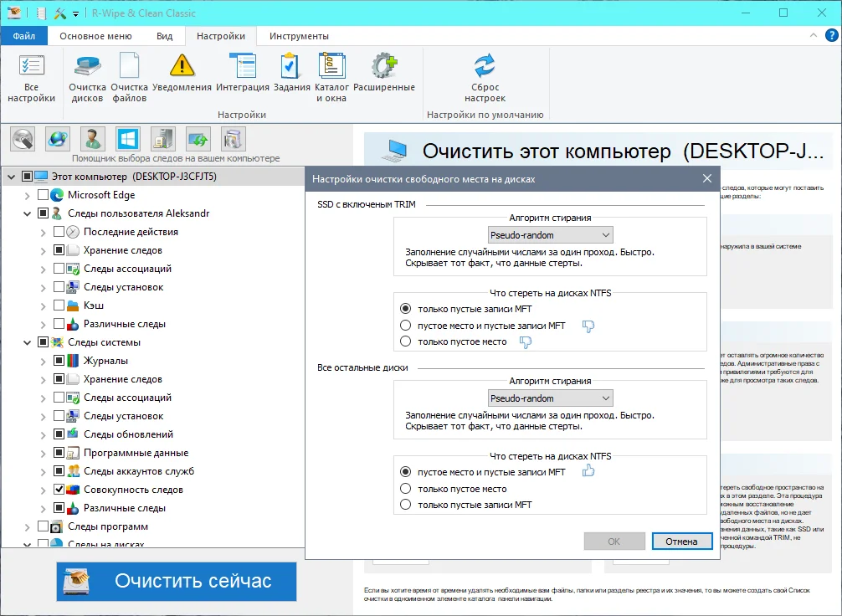Click the globe internet traces wizard icon
842x616 pixels.
tap(58, 139)
